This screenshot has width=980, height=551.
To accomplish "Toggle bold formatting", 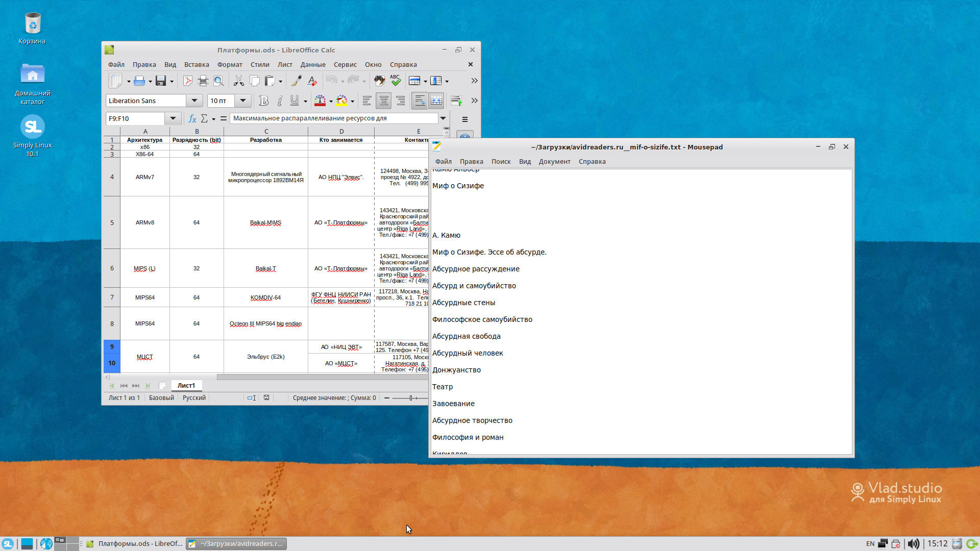I will coord(263,101).
